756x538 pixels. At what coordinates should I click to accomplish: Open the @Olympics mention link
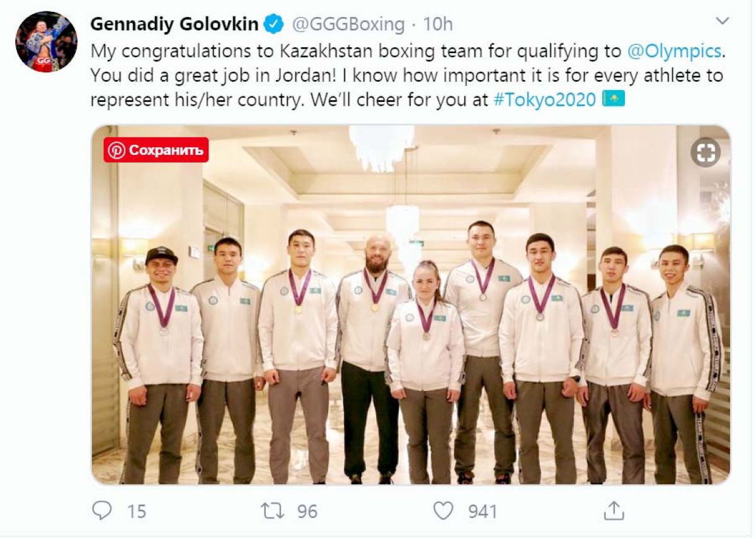673,51
